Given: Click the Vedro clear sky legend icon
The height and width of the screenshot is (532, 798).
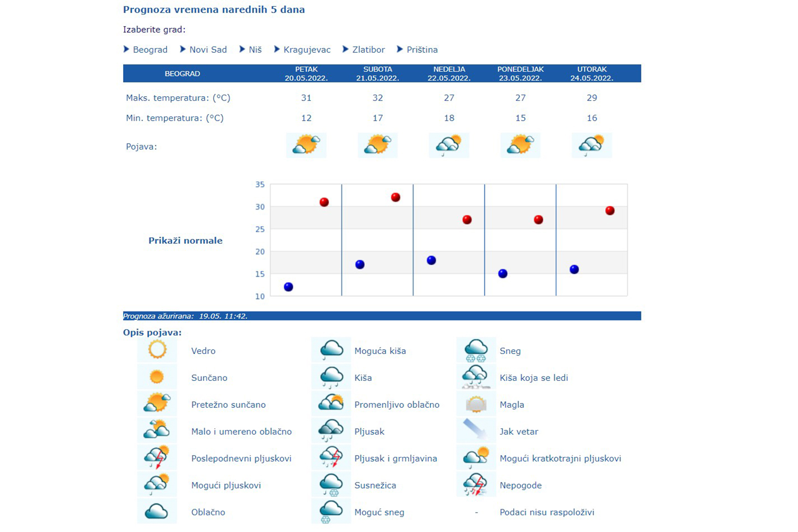Looking at the screenshot, I should [x=157, y=351].
